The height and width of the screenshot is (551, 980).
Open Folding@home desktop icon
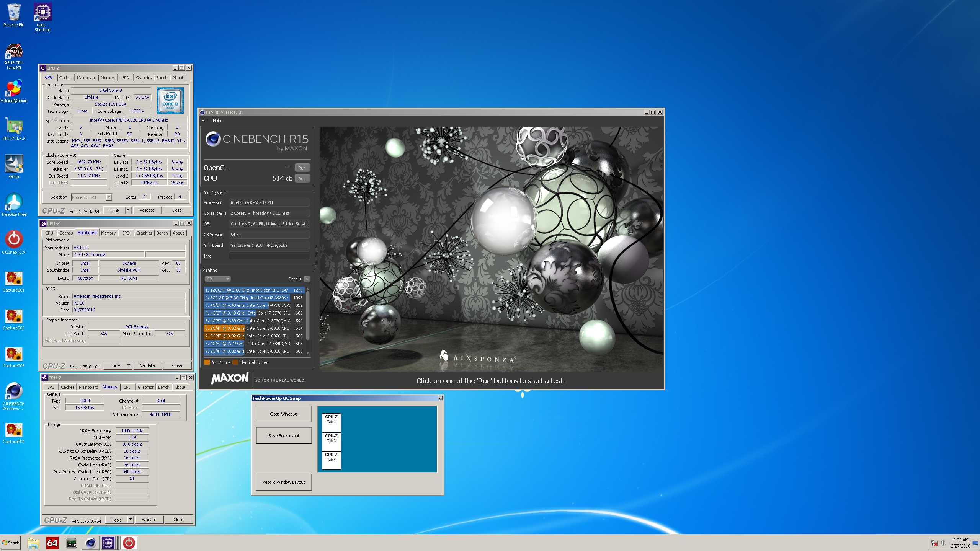coord(14,91)
